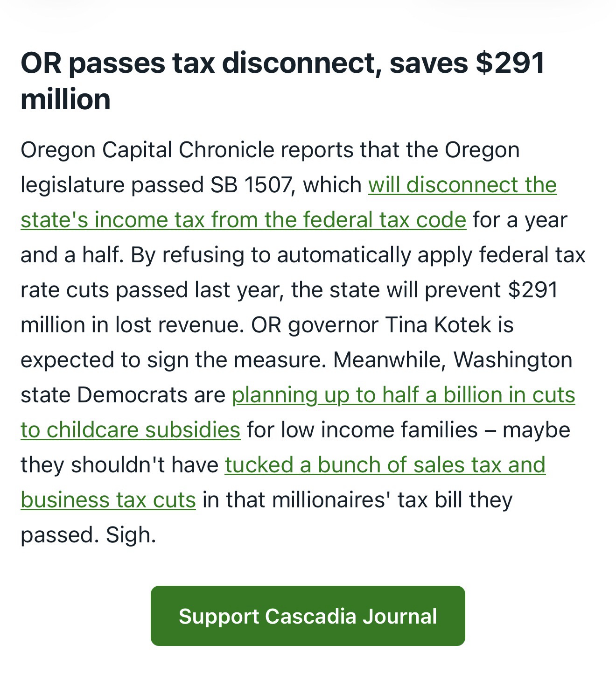The height and width of the screenshot is (695, 616).
Task: Open the "planning up to half a billion in cuts" link
Action: coord(403,395)
